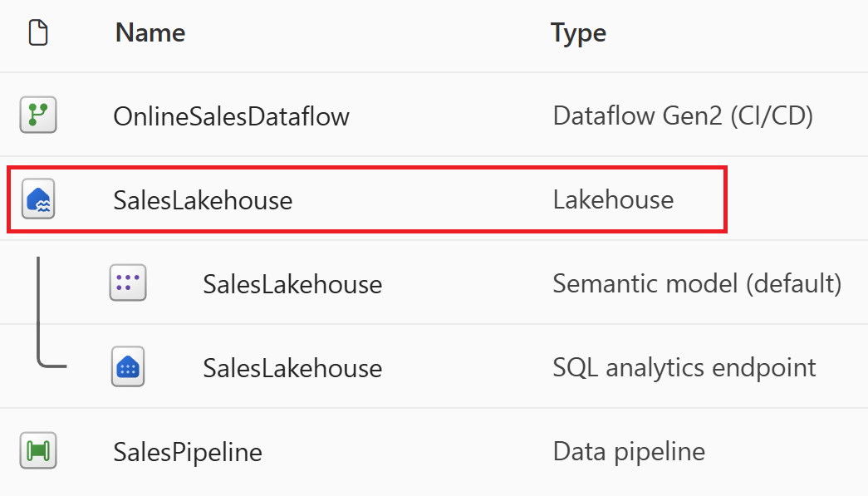The height and width of the screenshot is (496, 868).
Task: Click the Lakehouse type label on the highlighted row
Action: [612, 199]
